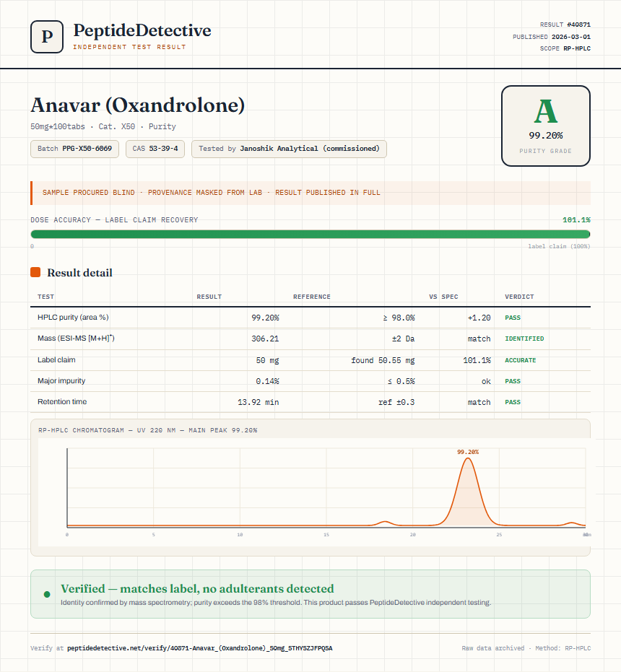
Task: Click the Raw data archived footer note
Action: click(526, 648)
